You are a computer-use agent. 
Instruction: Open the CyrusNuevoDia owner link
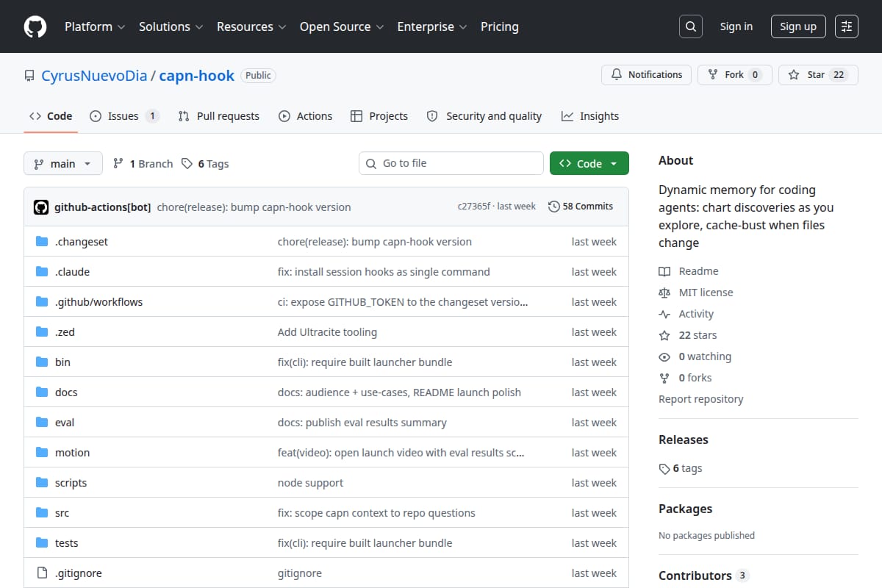(x=94, y=75)
